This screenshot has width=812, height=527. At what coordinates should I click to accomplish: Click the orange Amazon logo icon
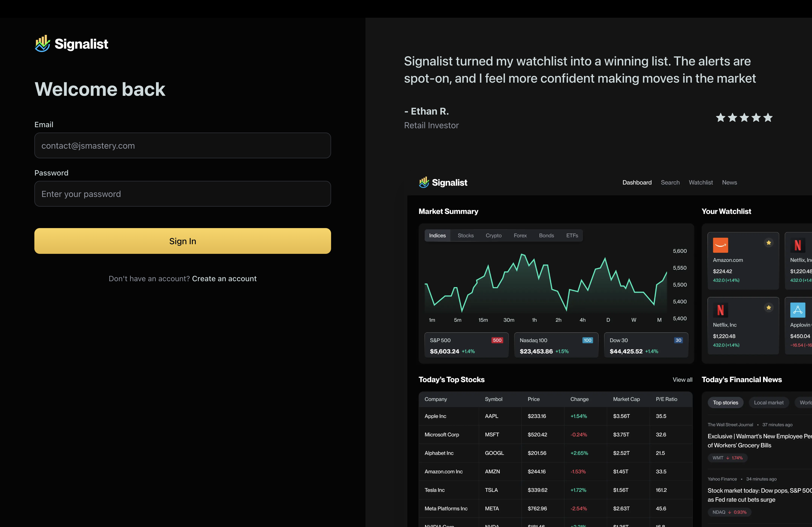(720, 245)
